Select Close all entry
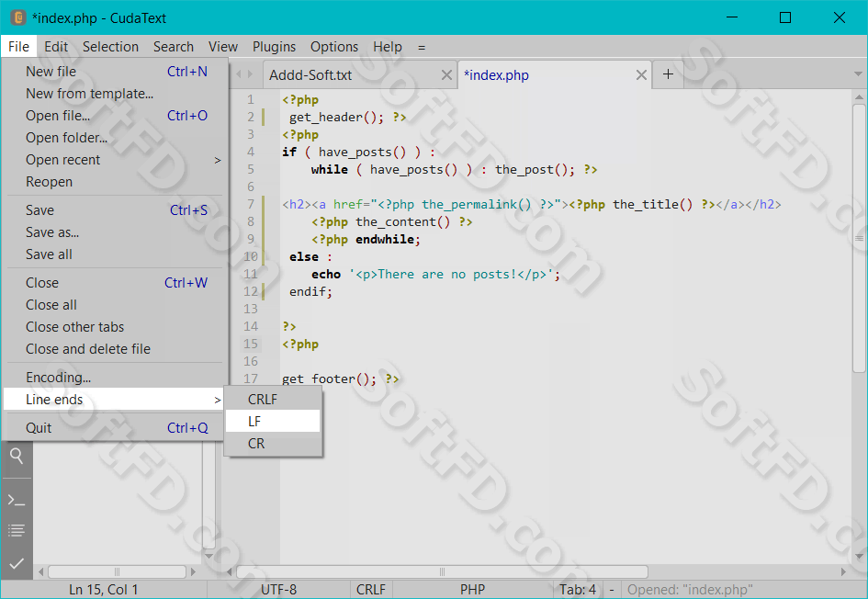This screenshot has height=599, width=868. (x=115, y=305)
